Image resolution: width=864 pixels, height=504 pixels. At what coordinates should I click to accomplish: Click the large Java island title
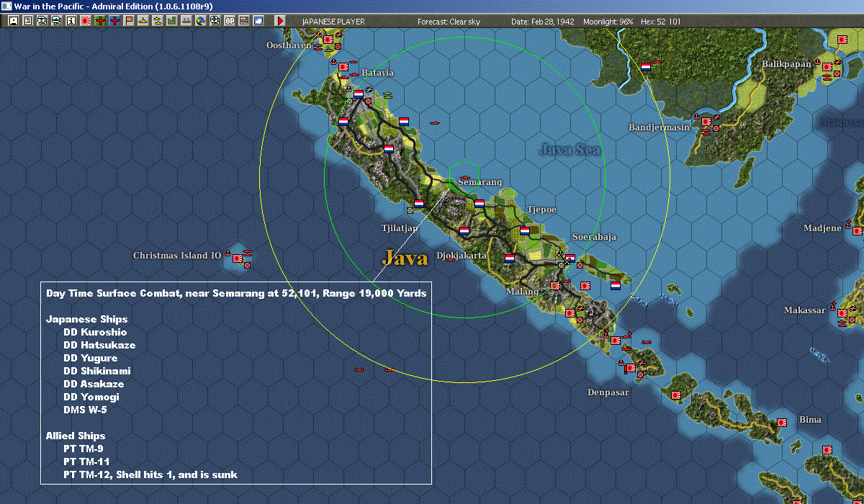[405, 258]
